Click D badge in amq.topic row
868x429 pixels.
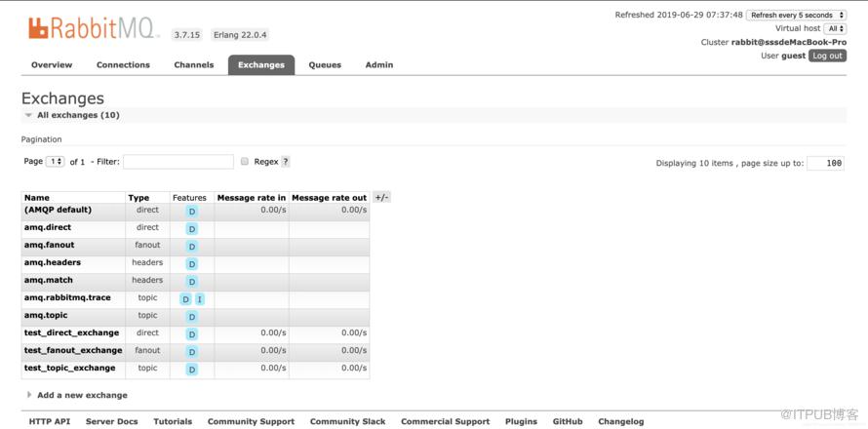pyautogui.click(x=191, y=317)
